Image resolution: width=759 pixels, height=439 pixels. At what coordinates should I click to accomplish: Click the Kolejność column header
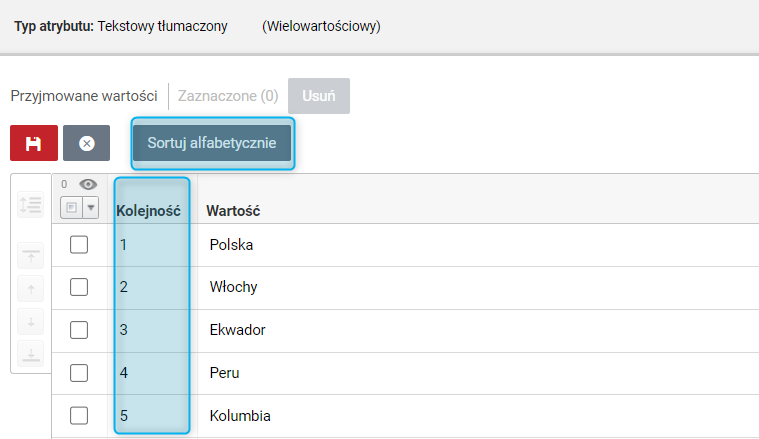(x=149, y=211)
